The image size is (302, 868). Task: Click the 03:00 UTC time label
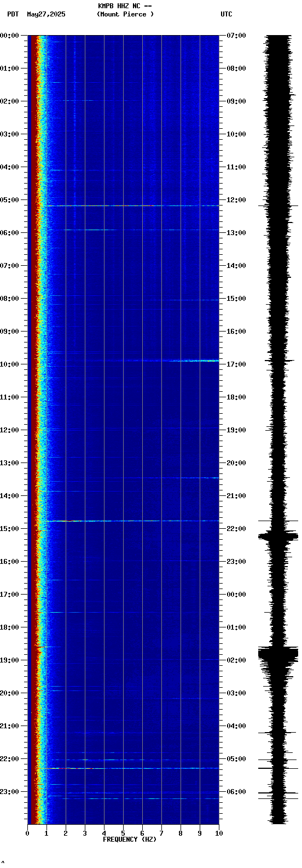click(236, 693)
